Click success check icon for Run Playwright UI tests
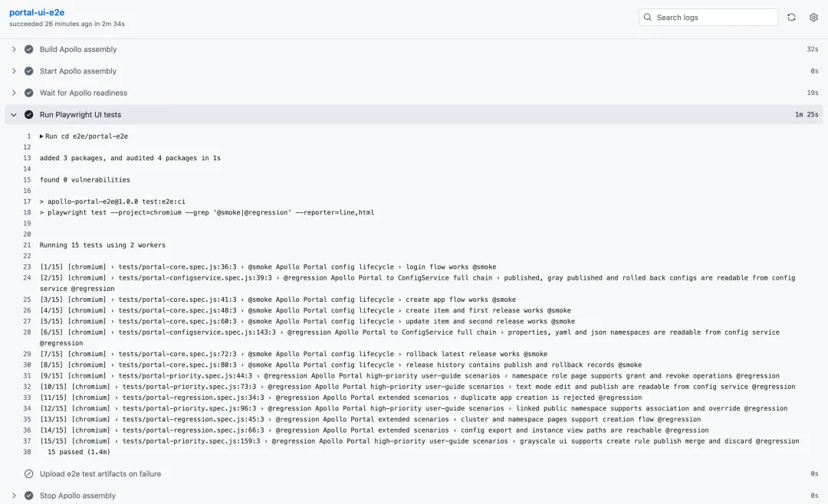 (29, 115)
